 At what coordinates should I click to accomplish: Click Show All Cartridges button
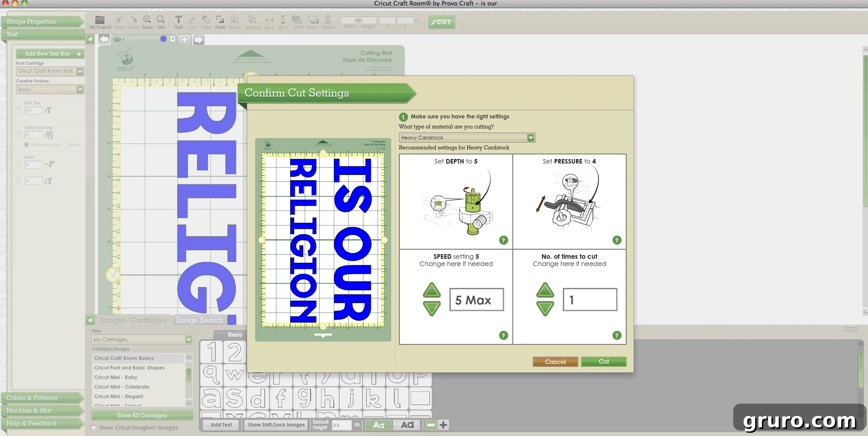click(142, 415)
